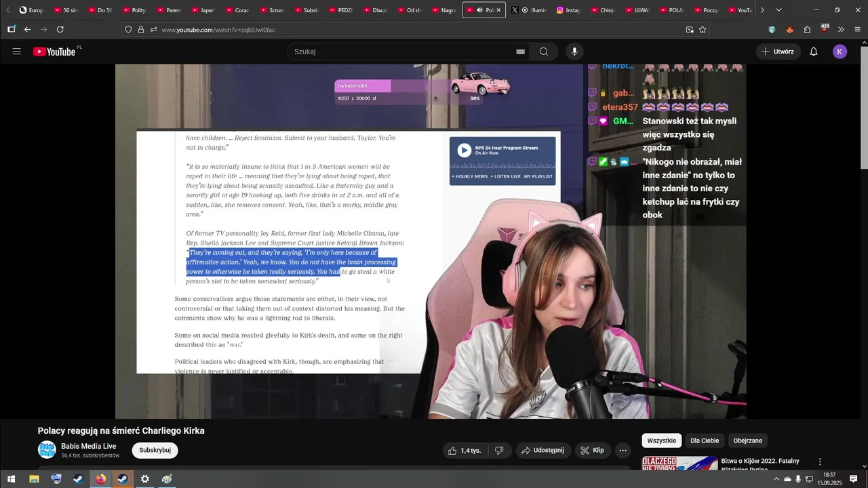
Task: Show more toolbar tools chevron
Action: (x=841, y=29)
